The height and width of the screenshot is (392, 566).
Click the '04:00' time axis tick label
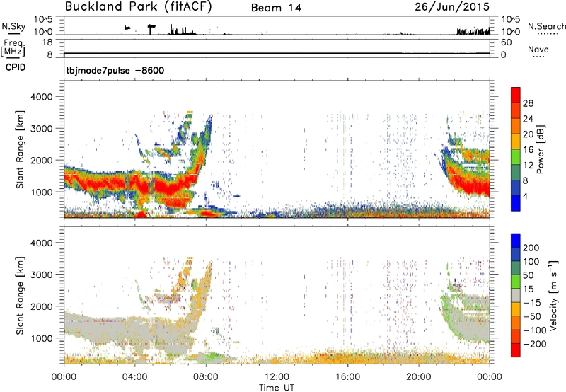coord(134,377)
